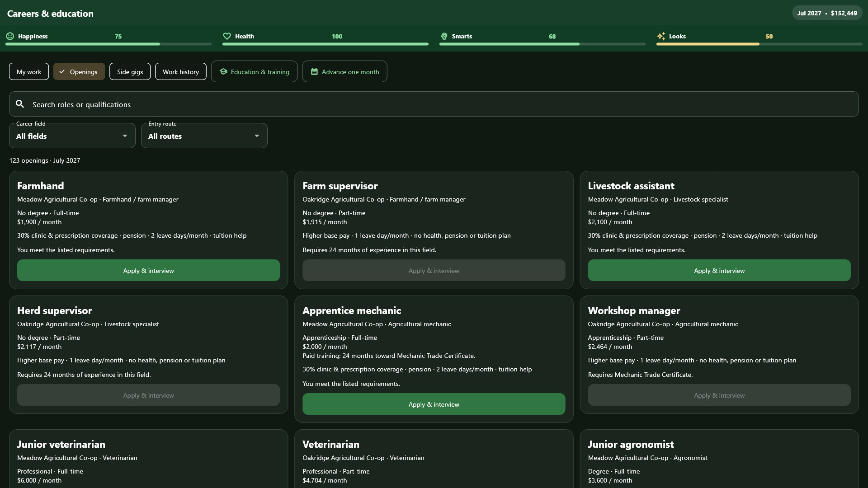Focus the Search roles or qualifications field
Screen dimensions: 868x488
click(x=434, y=104)
